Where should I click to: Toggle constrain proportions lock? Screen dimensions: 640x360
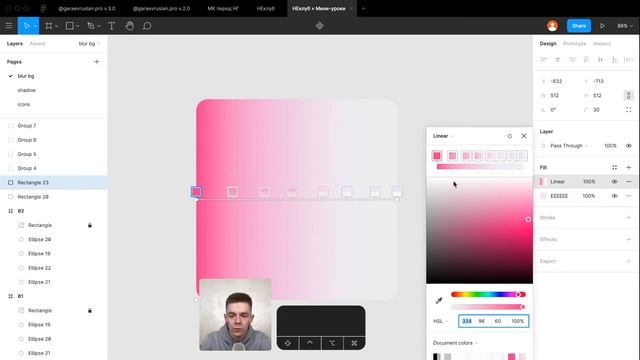(x=629, y=96)
